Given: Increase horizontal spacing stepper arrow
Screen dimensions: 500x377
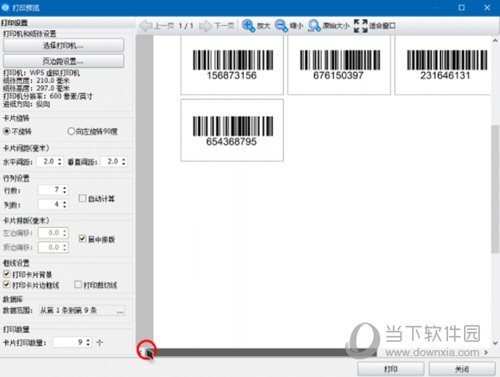Looking at the screenshot, I should pos(60,159).
